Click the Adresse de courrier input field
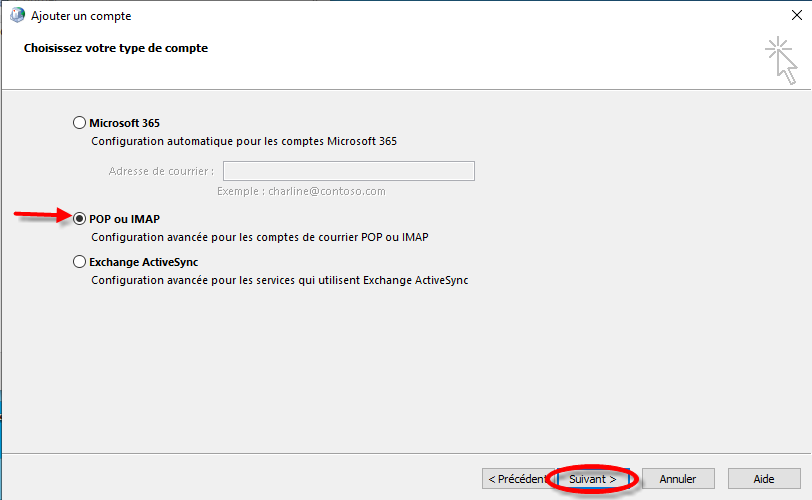 coord(349,171)
